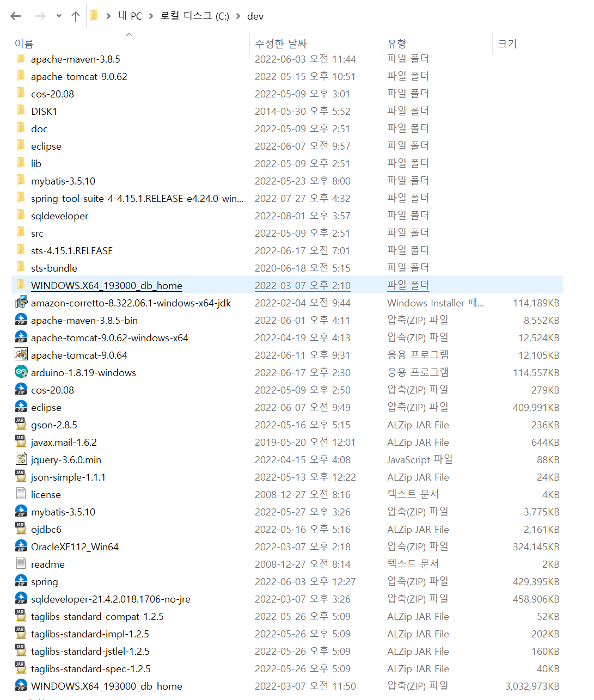This screenshot has width=594, height=700.
Task: Select the lib folder name
Action: (x=36, y=164)
